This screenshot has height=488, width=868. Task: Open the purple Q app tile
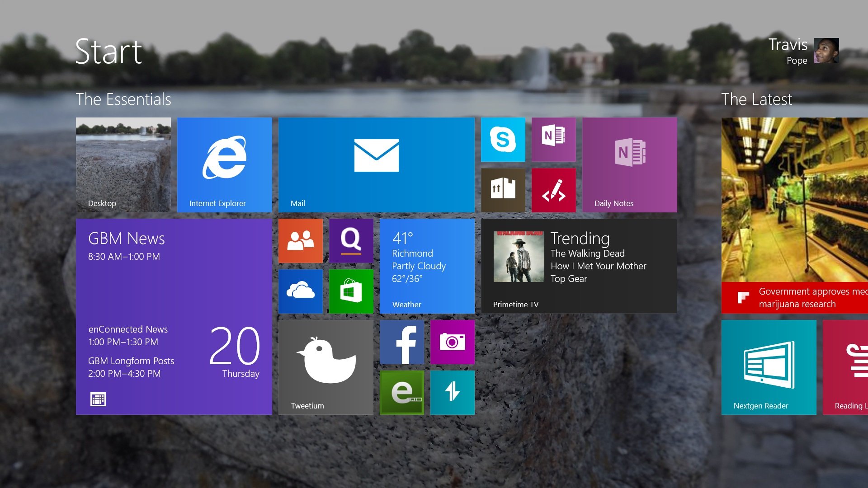click(351, 241)
